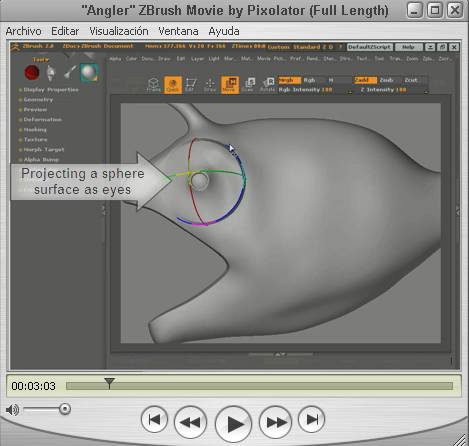Switch to Custom interface layout
Screen dimensions: 469x446
pyautogui.click(x=278, y=47)
